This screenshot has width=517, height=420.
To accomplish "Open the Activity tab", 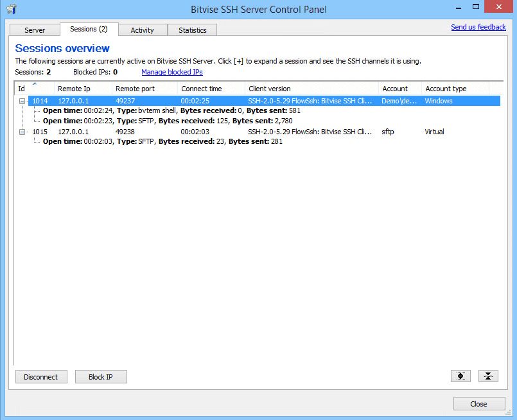I will pyautogui.click(x=142, y=30).
